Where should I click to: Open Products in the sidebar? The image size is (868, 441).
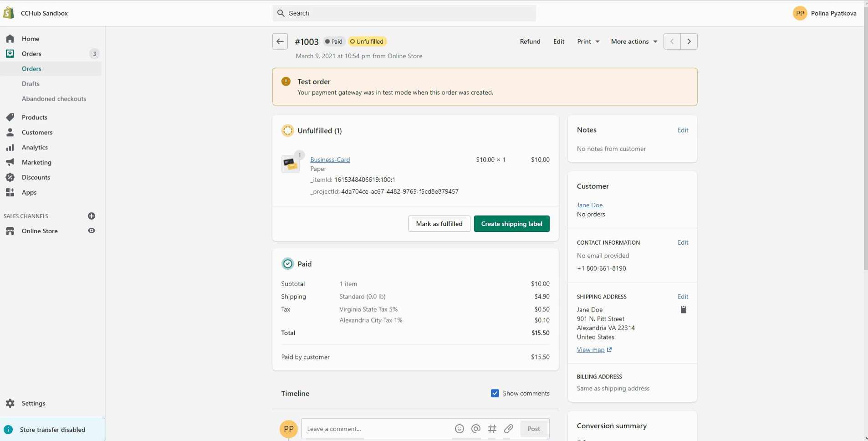(35, 118)
